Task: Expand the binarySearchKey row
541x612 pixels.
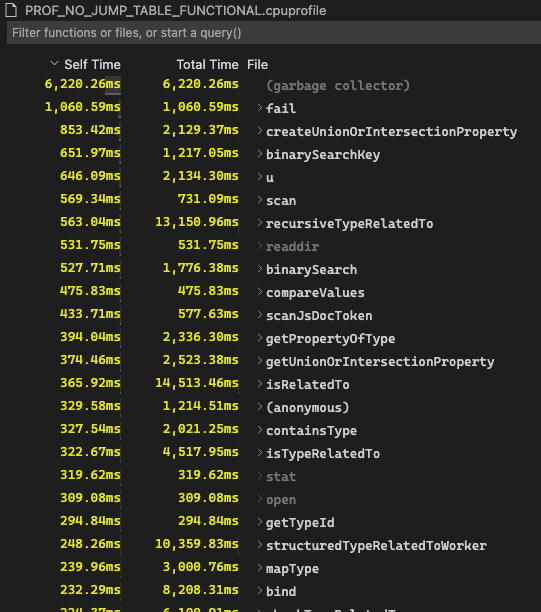Action: click(260, 154)
